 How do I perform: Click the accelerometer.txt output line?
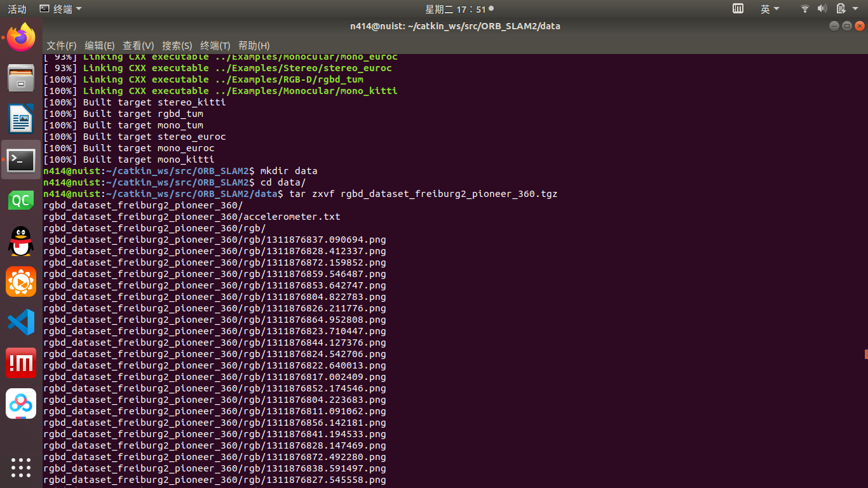(x=192, y=217)
